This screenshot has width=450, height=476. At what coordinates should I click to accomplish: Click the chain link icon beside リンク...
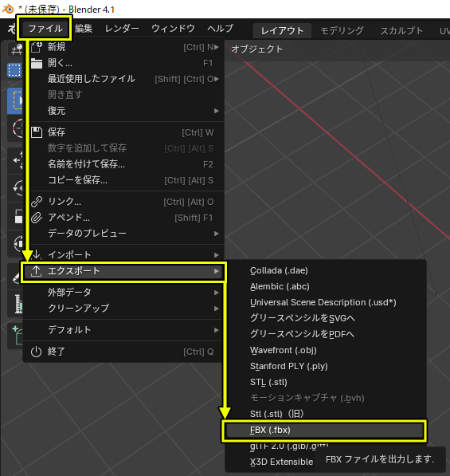[37, 202]
